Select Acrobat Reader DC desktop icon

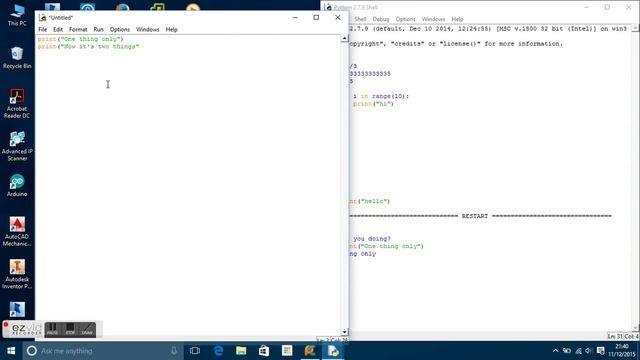17,104
